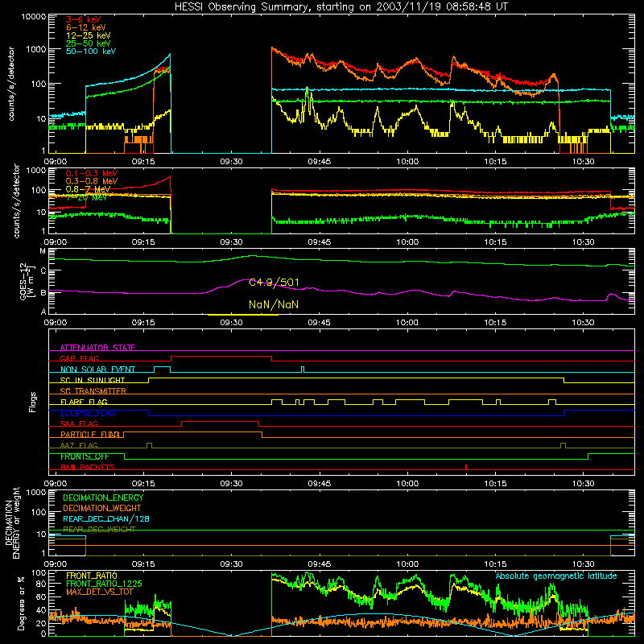Viewport: 644px width, 644px height.
Task: Click the GOES-12 axis label
Action: pos(27,281)
